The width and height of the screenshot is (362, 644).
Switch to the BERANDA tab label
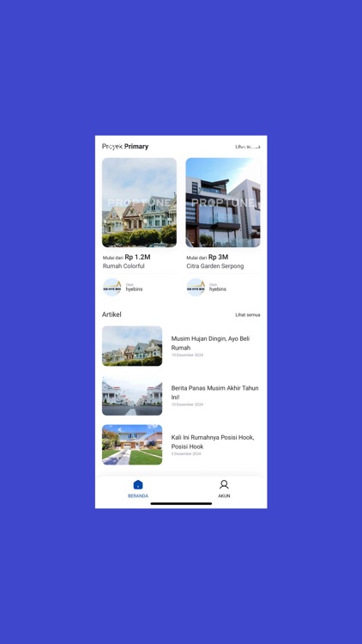pyautogui.click(x=138, y=496)
